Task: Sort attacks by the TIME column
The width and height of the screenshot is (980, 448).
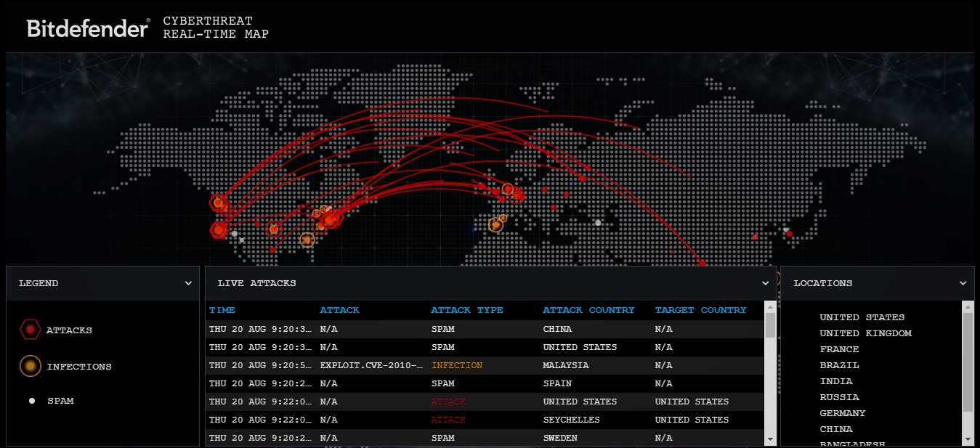Action: click(x=222, y=310)
